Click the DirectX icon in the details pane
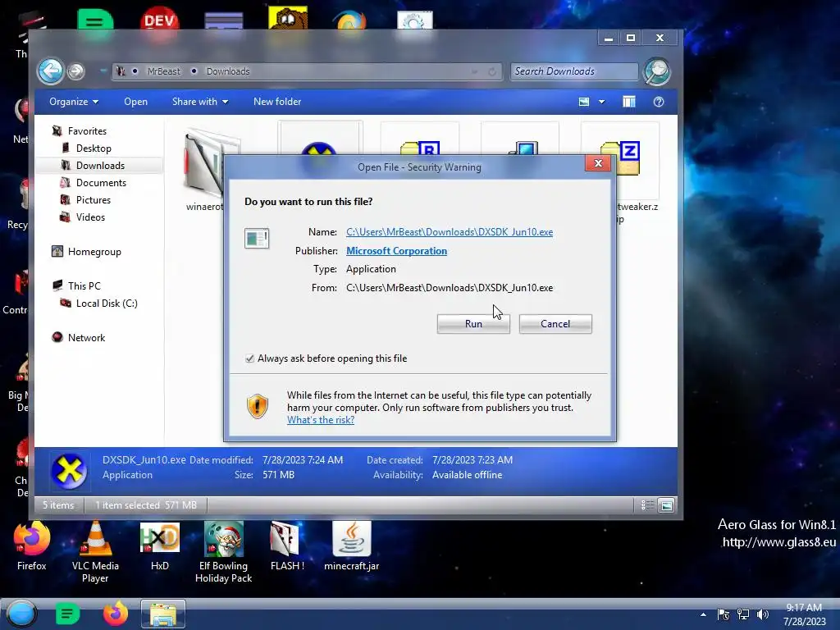 click(69, 471)
